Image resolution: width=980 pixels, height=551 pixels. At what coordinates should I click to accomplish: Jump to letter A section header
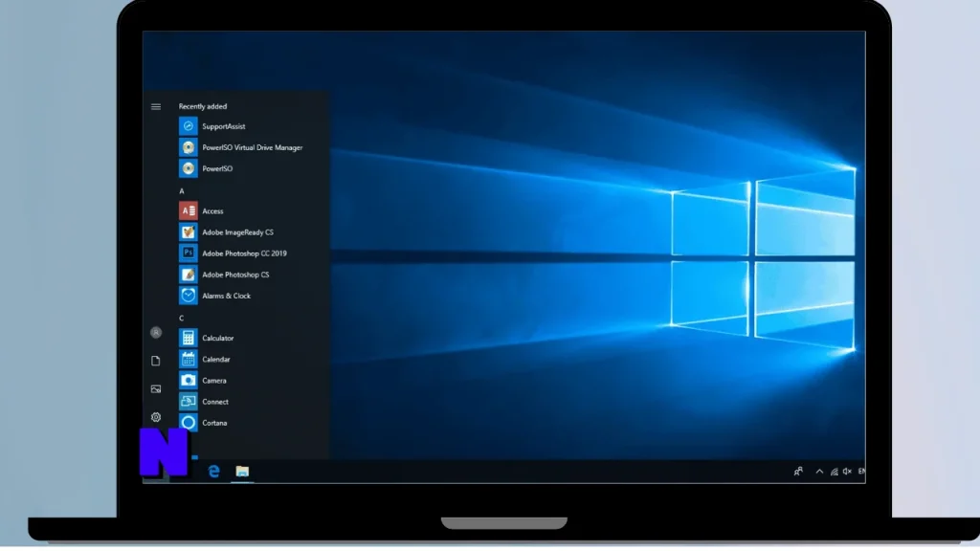click(x=182, y=191)
